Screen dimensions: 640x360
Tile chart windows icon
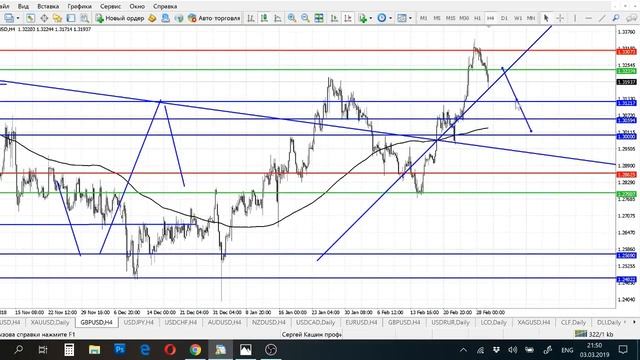tap(319, 18)
